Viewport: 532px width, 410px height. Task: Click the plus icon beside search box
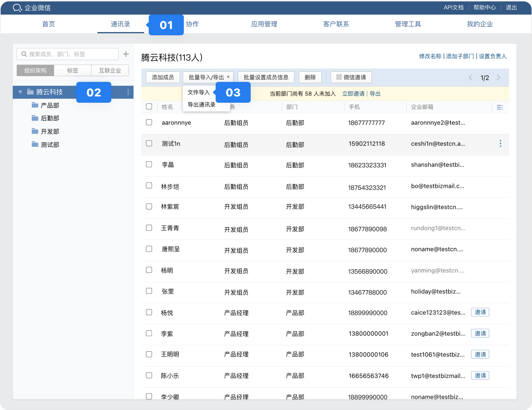click(126, 54)
